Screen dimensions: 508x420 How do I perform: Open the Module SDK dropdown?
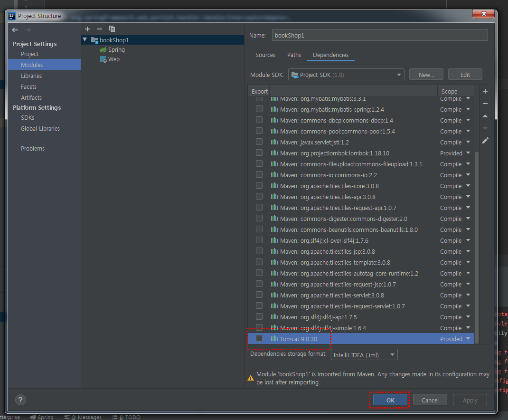pos(346,75)
